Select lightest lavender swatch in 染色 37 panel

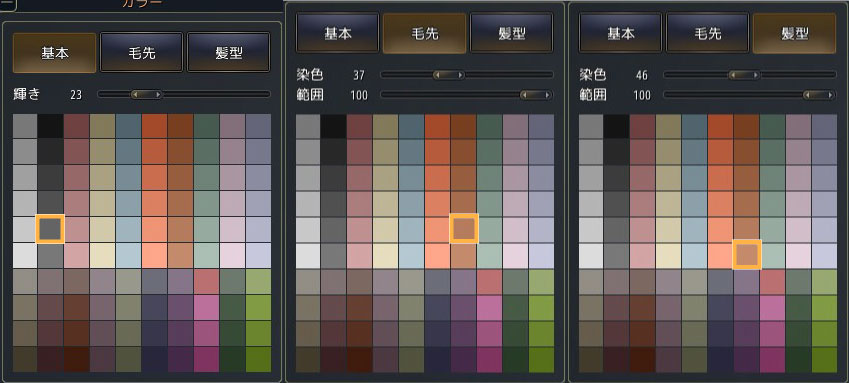coord(541,255)
